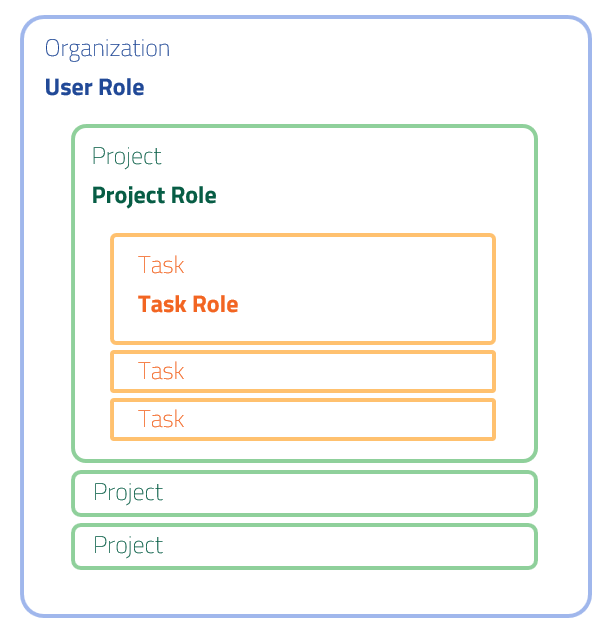Expand the middle collapsed Project box
Viewport: 615px width, 638px height.
[x=304, y=492]
